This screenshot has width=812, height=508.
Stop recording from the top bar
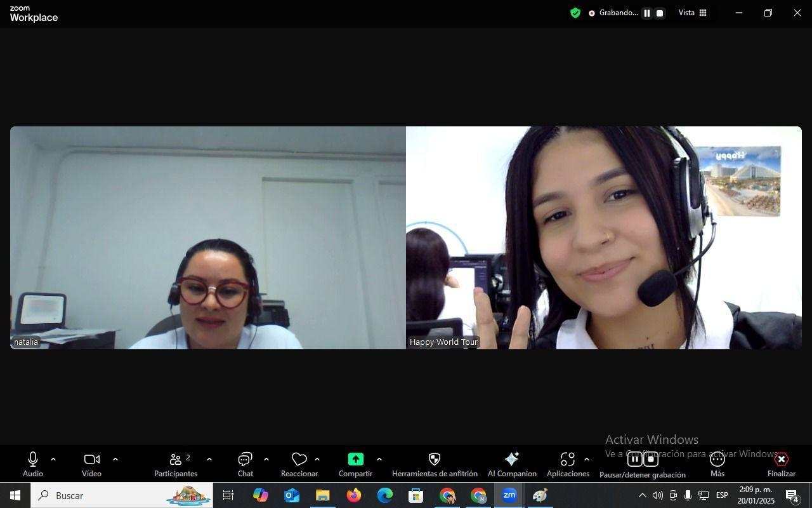(x=660, y=13)
